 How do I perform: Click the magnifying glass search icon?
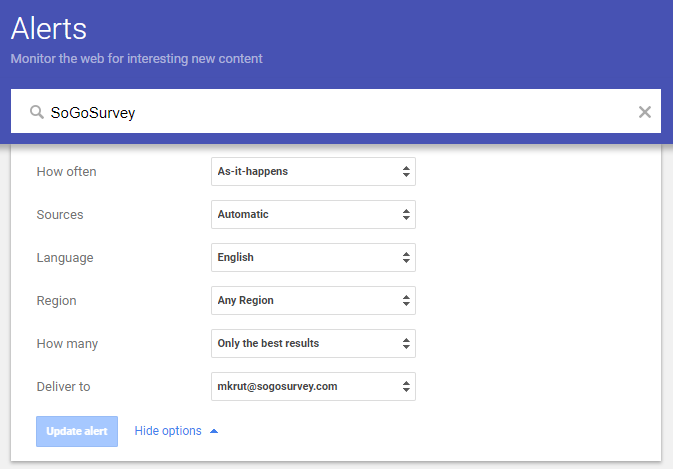click(x=37, y=112)
